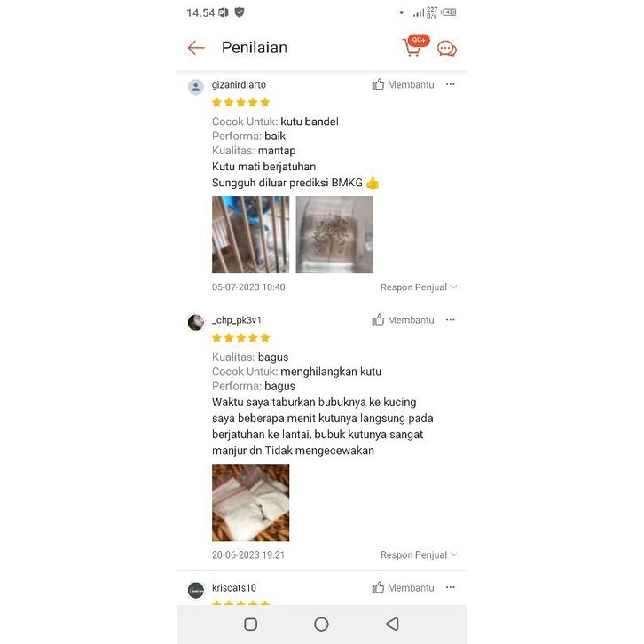This screenshot has width=644, height=644.
Task: Open the shopping cart with 99+ badge
Action: [415, 46]
